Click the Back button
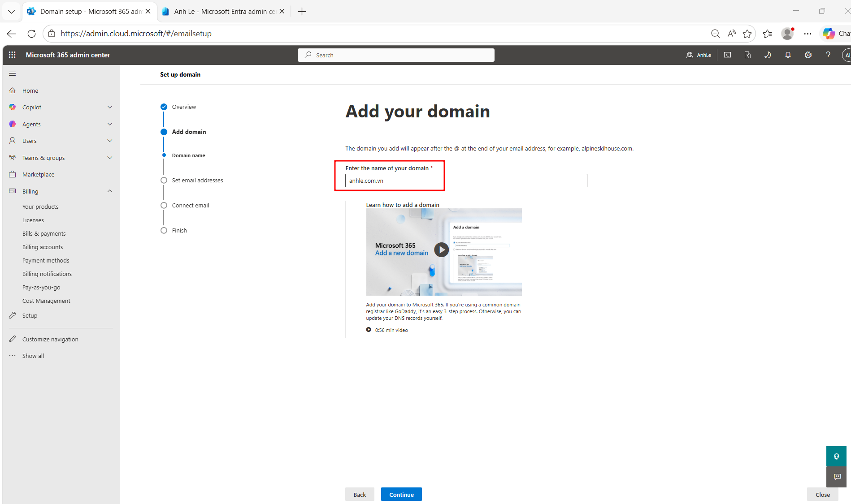Screen dimensions: 851x504 coord(360,495)
